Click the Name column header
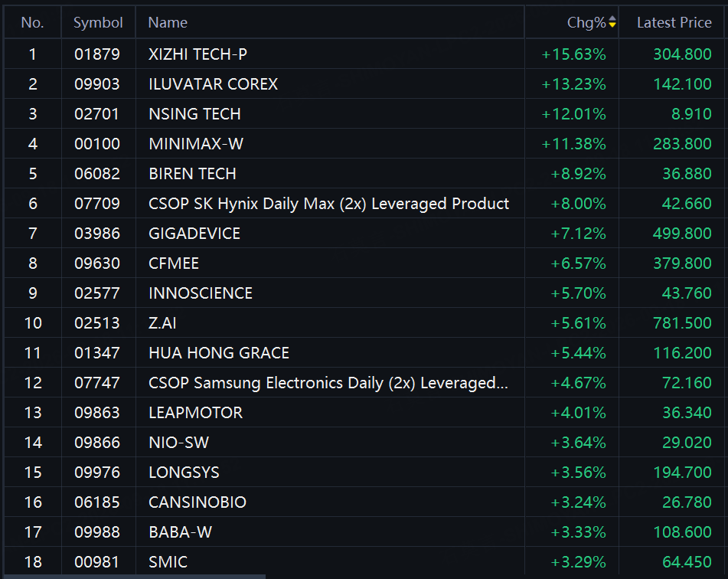Image resolution: width=728 pixels, height=579 pixels. point(168,22)
